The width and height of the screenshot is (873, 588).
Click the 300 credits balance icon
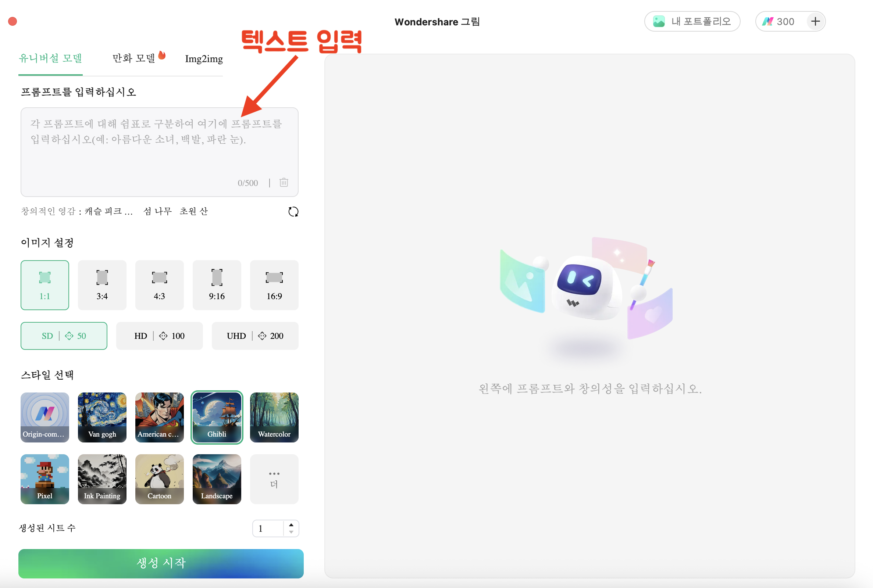[x=768, y=21]
